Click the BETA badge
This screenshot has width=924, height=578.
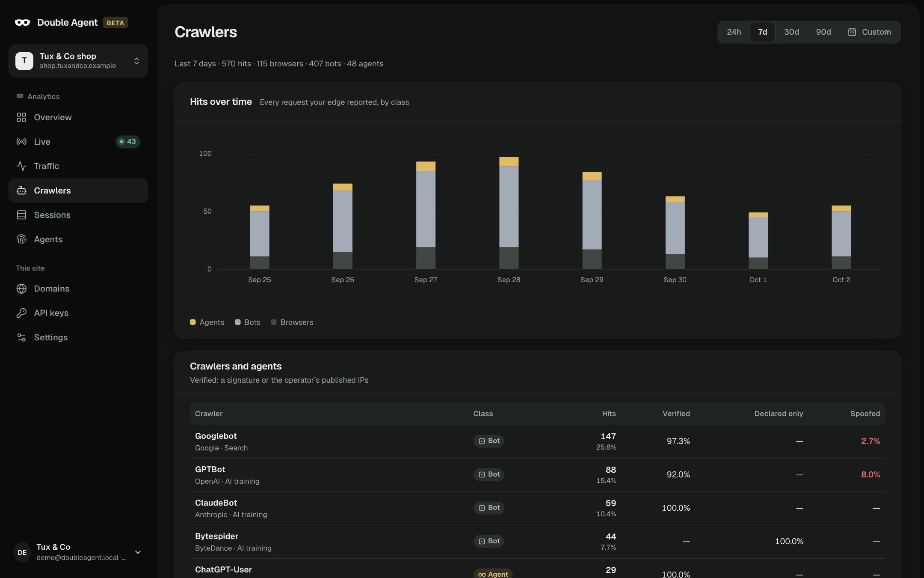click(x=115, y=23)
